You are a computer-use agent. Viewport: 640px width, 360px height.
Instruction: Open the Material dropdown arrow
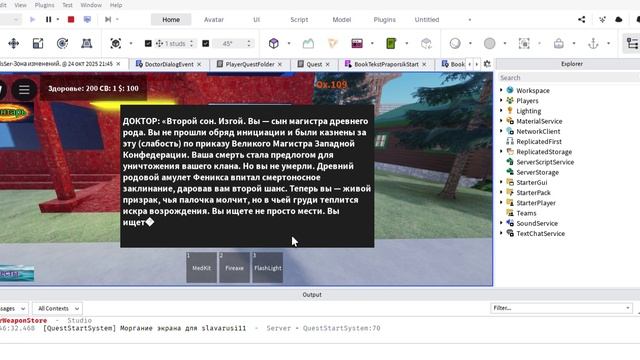click(x=470, y=43)
